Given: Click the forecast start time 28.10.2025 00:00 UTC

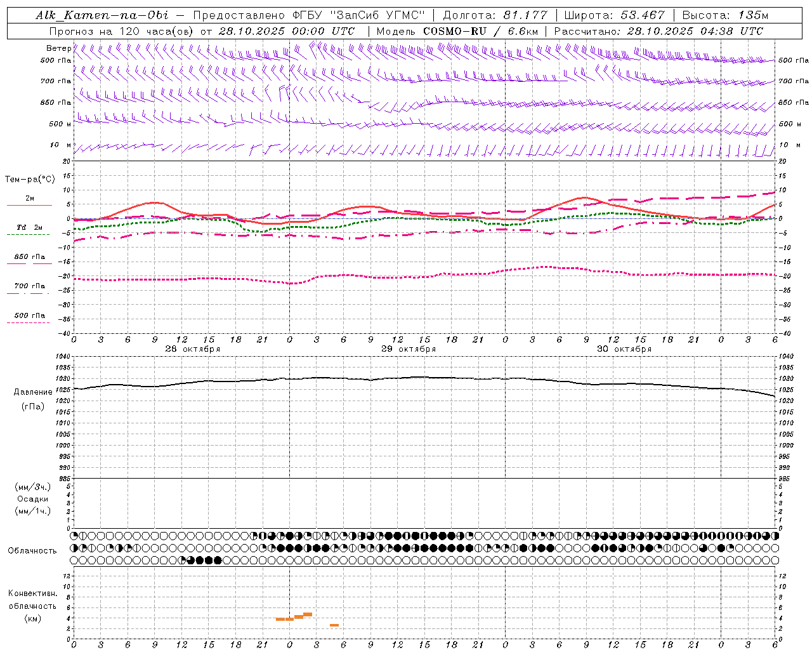Looking at the screenshot, I should click(287, 31).
